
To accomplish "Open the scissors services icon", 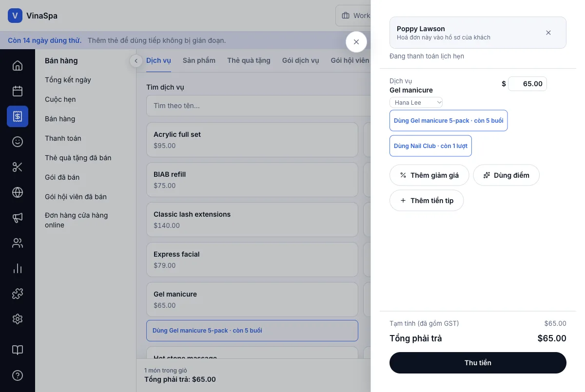I will click(x=18, y=167).
